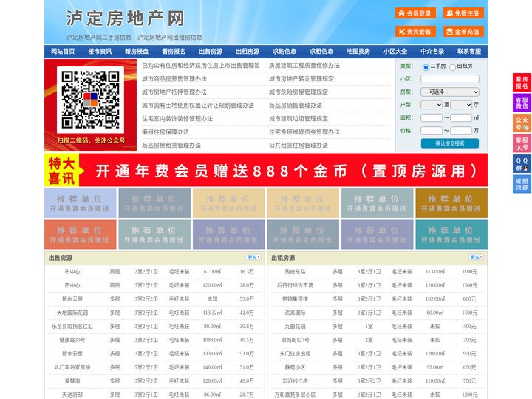The width and height of the screenshot is (532, 399).
Task: Select the 二手房 radio button
Action: pyautogui.click(x=426, y=67)
